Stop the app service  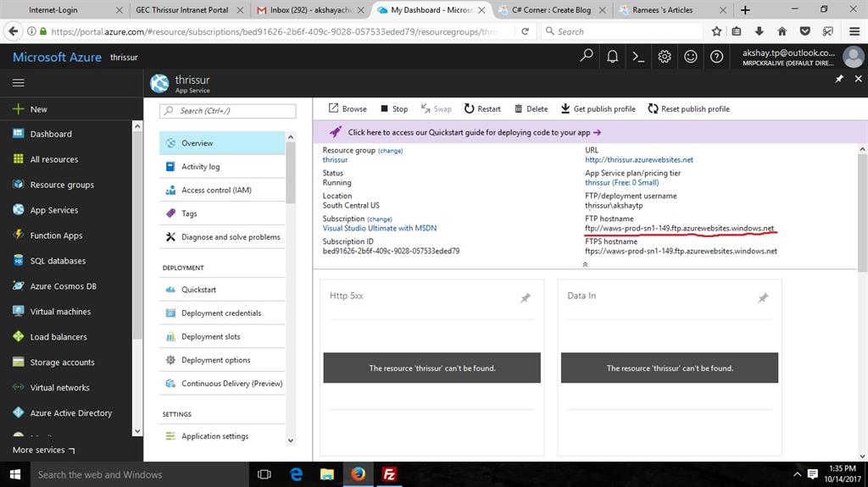[394, 108]
